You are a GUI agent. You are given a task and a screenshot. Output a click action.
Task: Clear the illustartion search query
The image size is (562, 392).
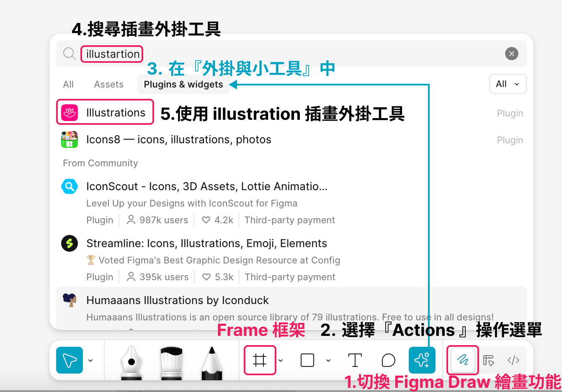(511, 54)
